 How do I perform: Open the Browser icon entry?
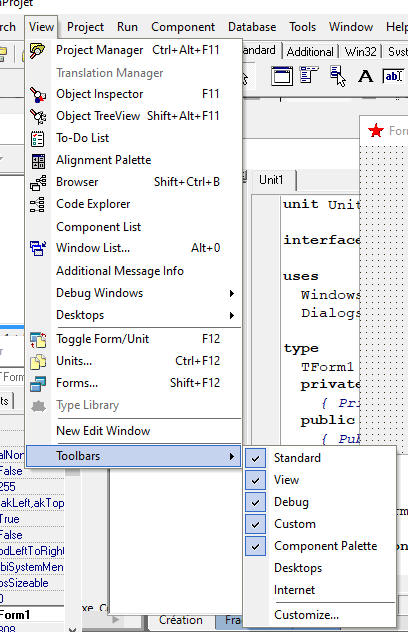click(38, 183)
